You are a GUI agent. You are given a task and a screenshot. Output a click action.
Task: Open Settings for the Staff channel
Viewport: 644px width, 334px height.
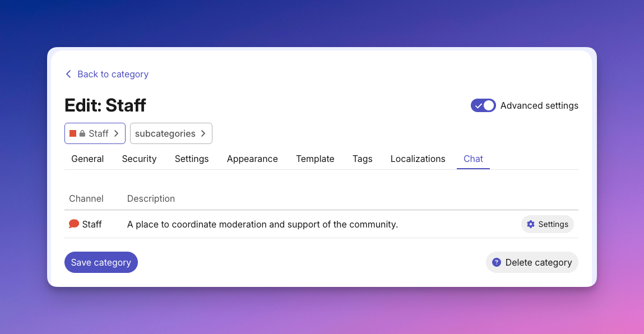tap(548, 224)
